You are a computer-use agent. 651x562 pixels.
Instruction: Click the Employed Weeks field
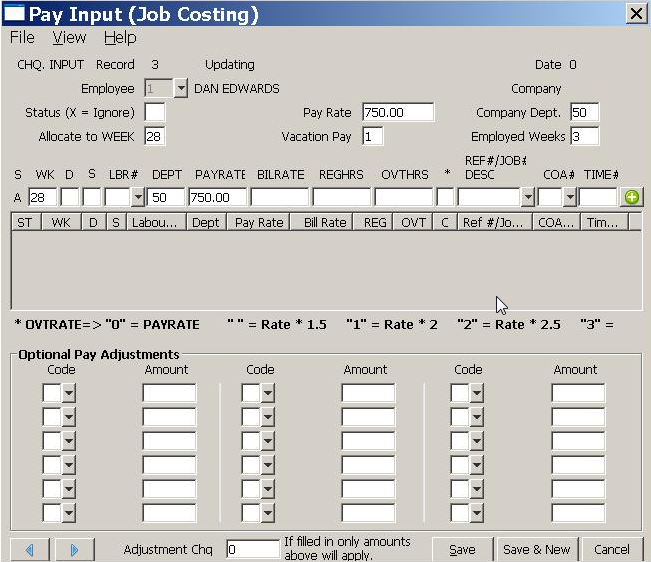pos(584,137)
